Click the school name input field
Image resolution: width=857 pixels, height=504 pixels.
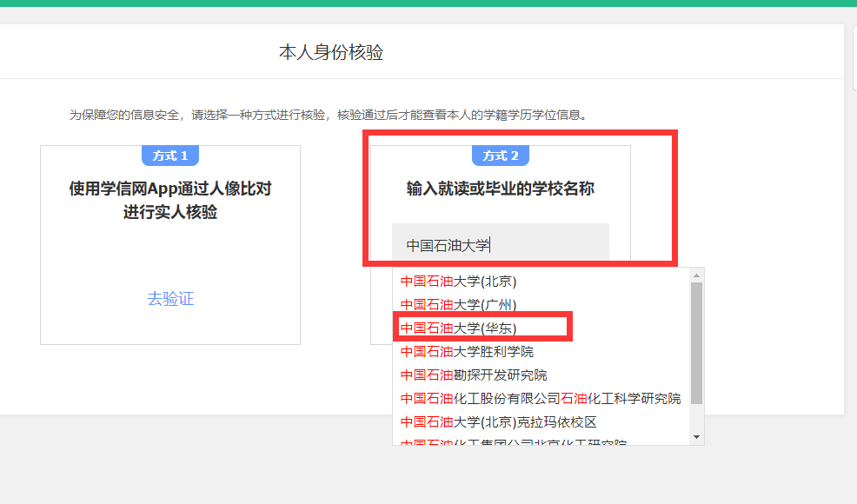click(x=500, y=245)
